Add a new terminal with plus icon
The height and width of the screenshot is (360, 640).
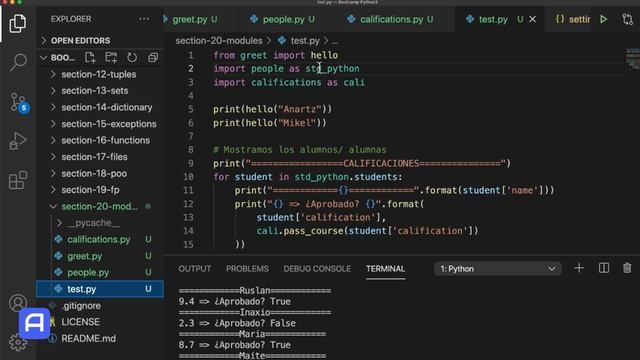[579, 268]
